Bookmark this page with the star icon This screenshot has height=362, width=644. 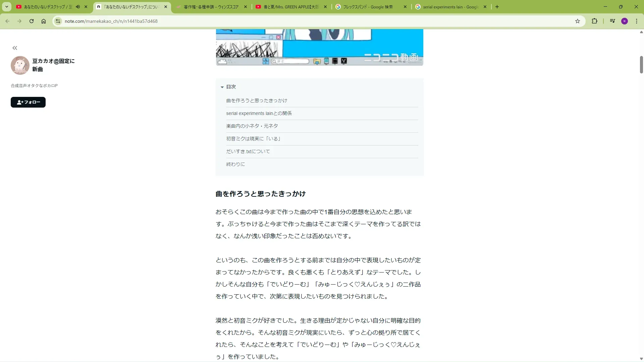[577, 21]
